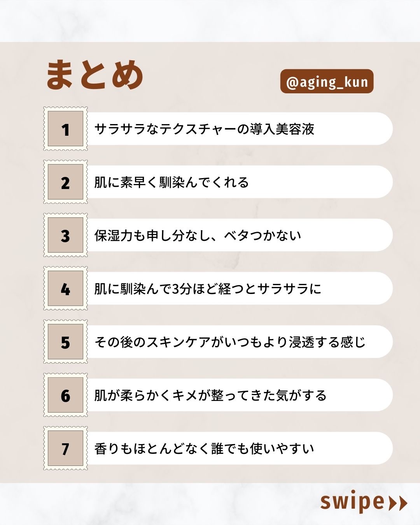Click the white marble strip above the panel
The image size is (420, 525).
click(210, 20)
